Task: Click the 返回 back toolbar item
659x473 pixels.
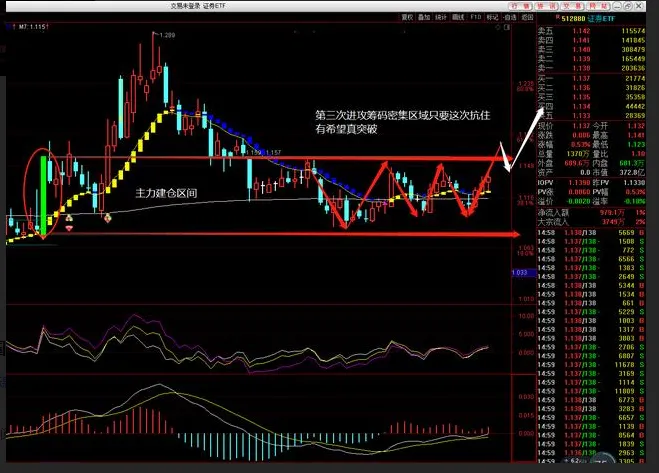Action: [x=527, y=17]
